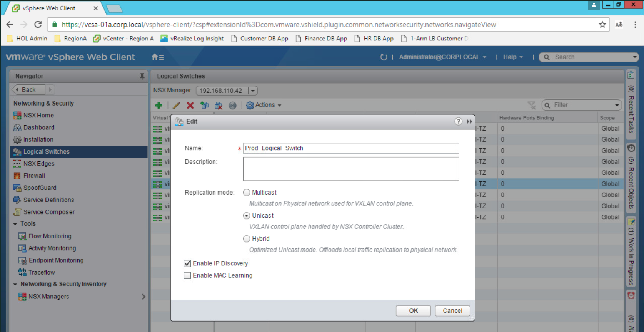
Task: Collapse Networking & Security Inventory section
Action: pos(15,284)
